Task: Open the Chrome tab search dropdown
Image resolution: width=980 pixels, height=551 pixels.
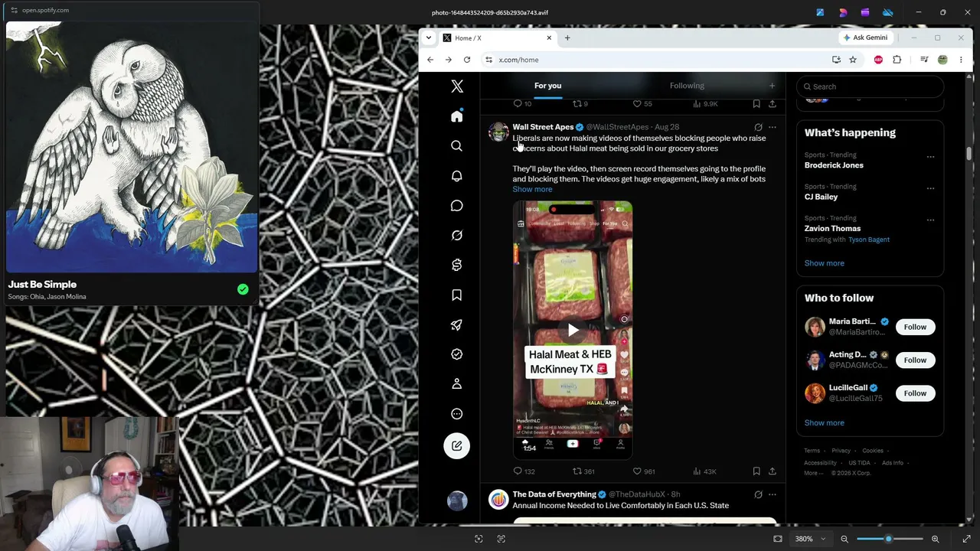Action: [x=429, y=37]
